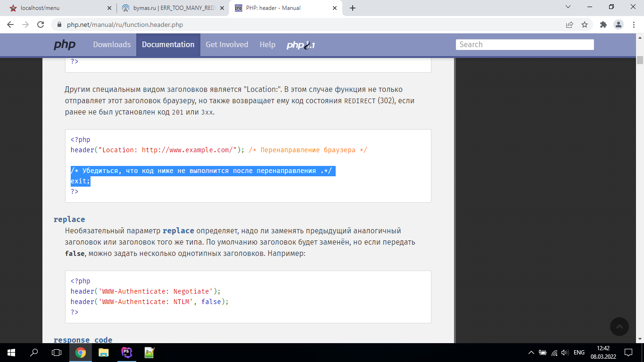Switch to the localhost/menu tab

point(57,8)
